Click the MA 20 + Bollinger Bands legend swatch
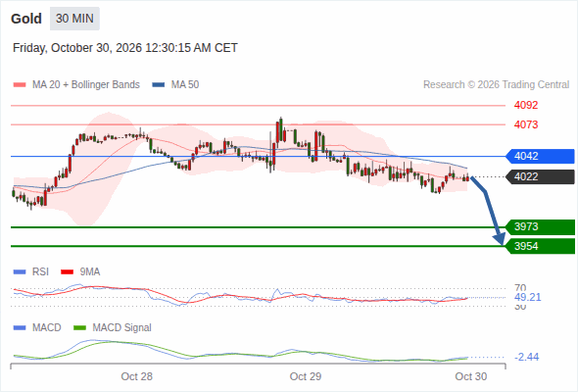Screen dimensions: 578x392 [20, 85]
